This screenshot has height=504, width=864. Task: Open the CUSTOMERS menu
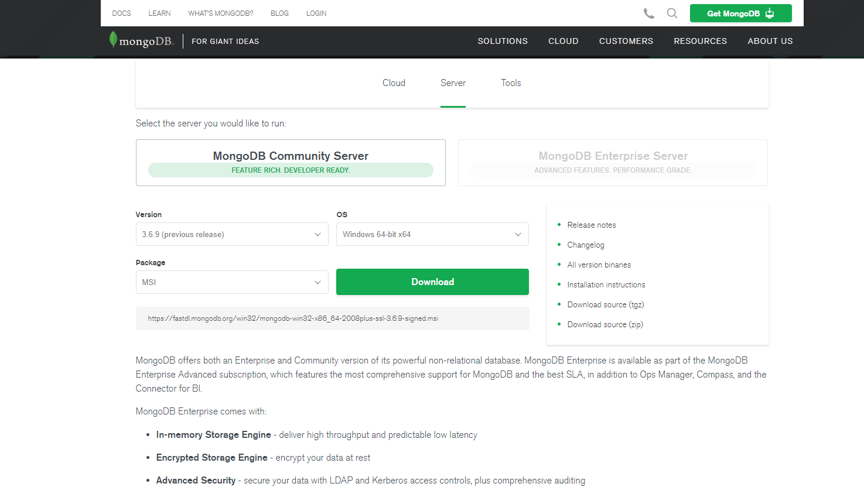point(626,41)
